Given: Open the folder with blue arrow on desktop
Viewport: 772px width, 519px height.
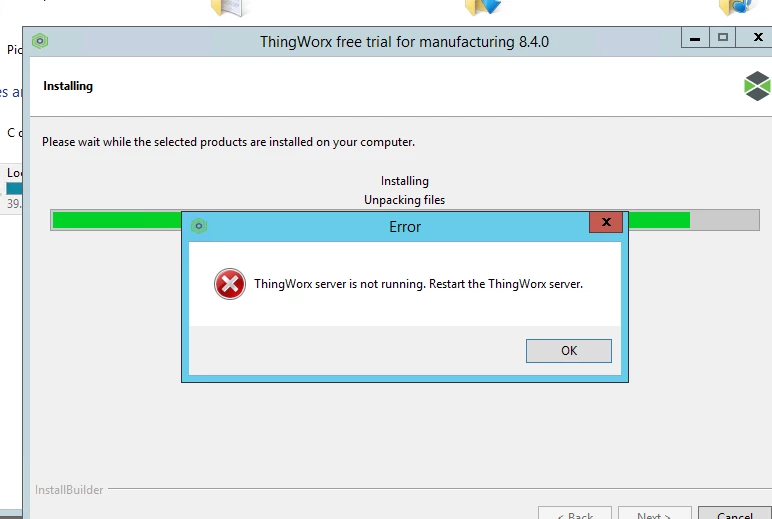Looking at the screenshot, I should pyautogui.click(x=482, y=7).
